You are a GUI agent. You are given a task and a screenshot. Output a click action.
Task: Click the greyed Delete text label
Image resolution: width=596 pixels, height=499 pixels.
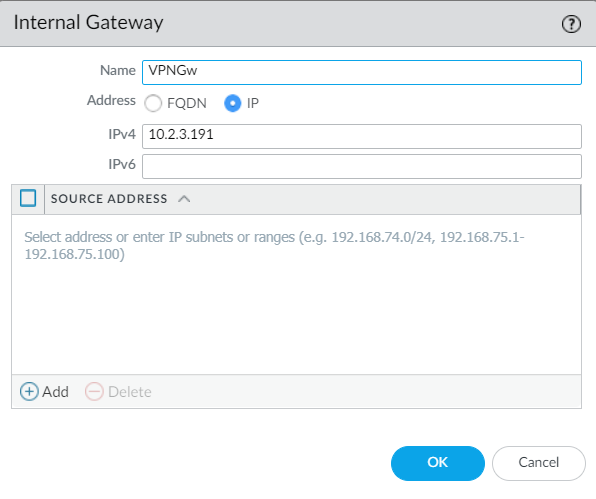[x=130, y=392]
